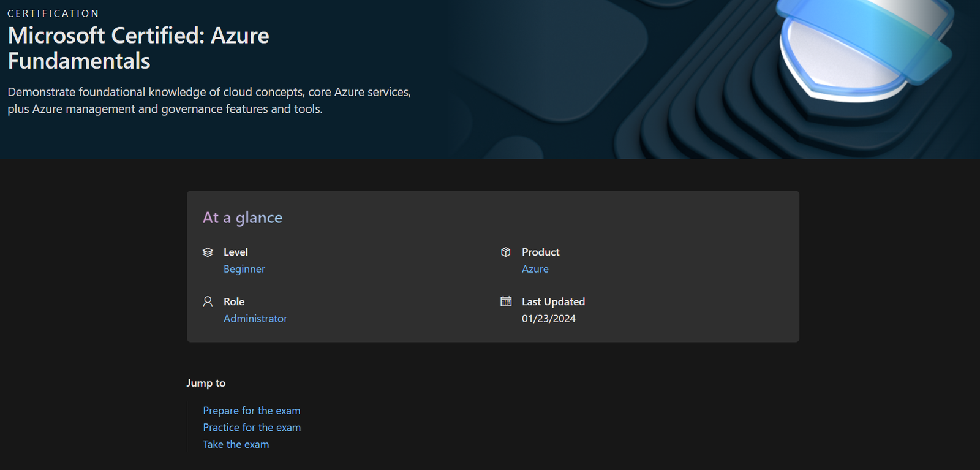This screenshot has height=470, width=980.
Task: Click the 'Last Updated' label
Action: (553, 301)
